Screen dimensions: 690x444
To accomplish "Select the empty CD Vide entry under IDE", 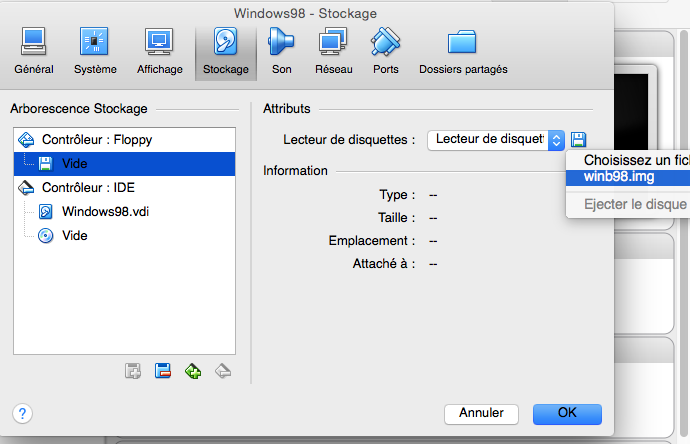I will click(125, 235).
